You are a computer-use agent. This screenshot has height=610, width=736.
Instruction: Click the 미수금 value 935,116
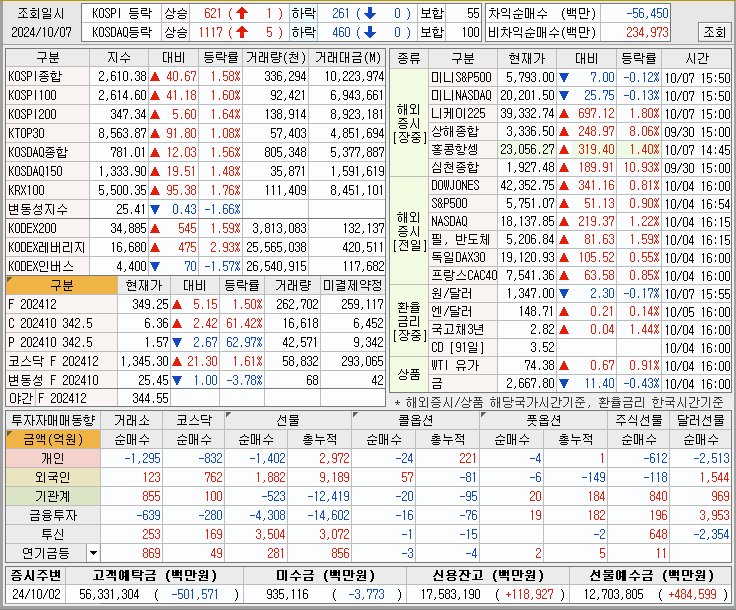287,595
